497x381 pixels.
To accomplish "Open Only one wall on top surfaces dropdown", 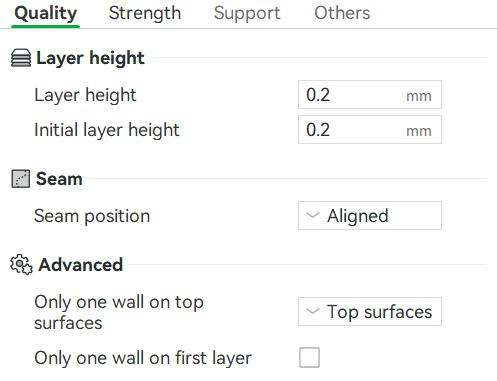I will click(x=370, y=311).
